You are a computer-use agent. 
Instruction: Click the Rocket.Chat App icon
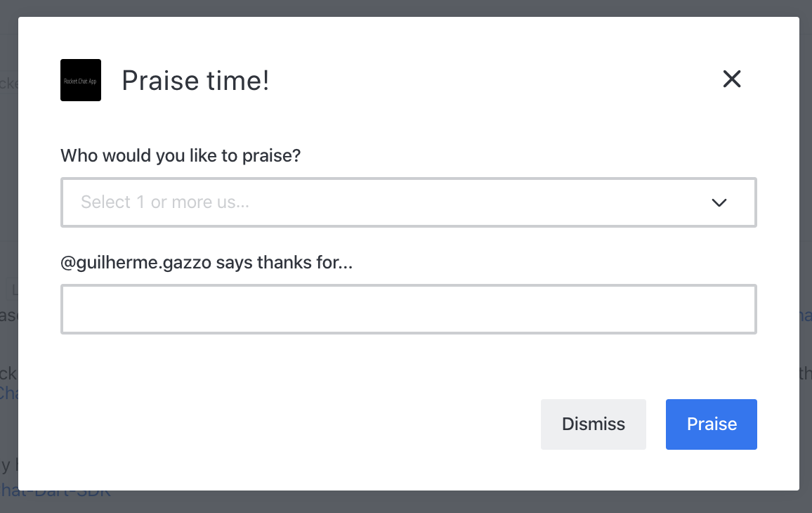(x=81, y=80)
